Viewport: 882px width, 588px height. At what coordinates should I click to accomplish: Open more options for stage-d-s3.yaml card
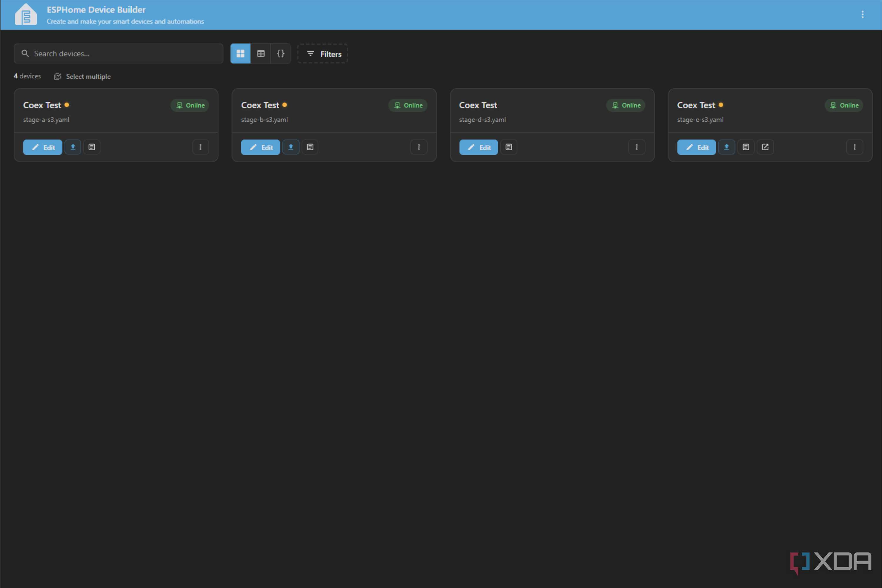click(637, 147)
